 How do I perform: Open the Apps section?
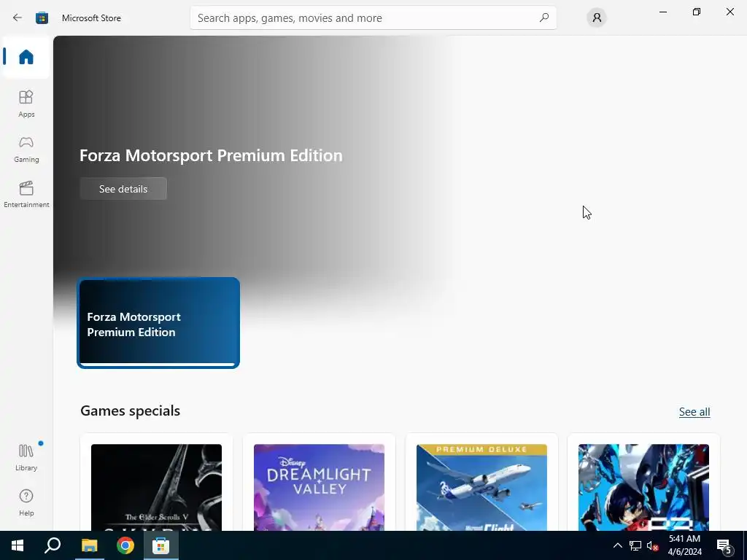coord(26,104)
